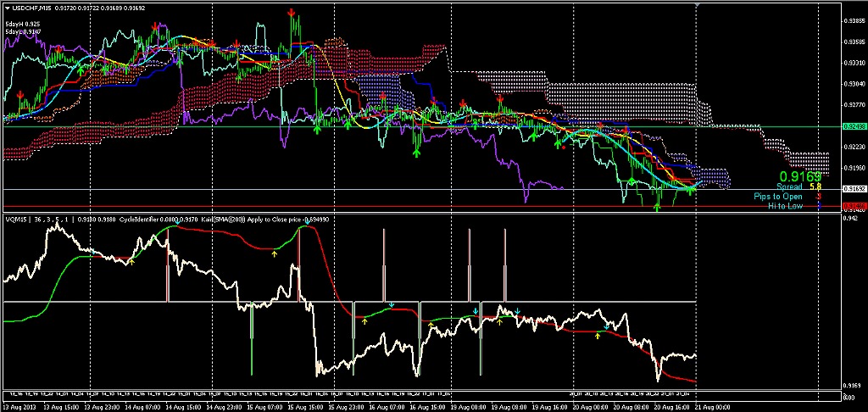Click the highest red down arrow on main chart

tap(291, 13)
